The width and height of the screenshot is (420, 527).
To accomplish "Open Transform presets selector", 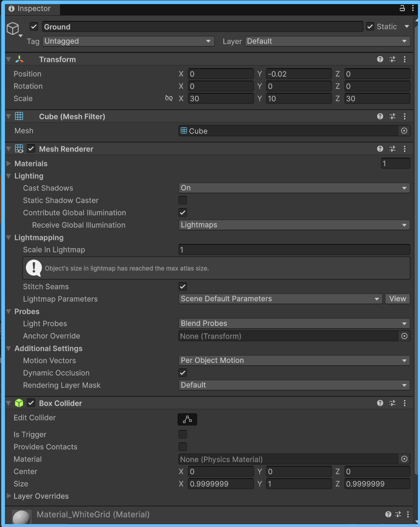I will point(392,59).
